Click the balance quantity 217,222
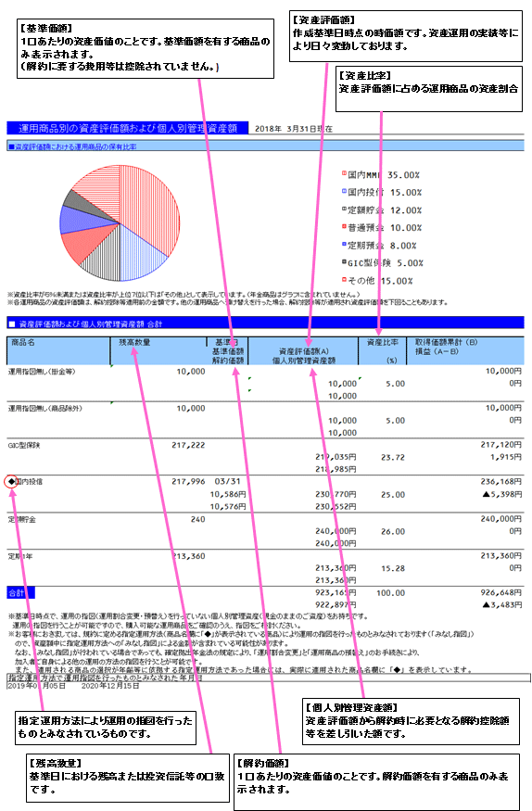 click(x=188, y=445)
